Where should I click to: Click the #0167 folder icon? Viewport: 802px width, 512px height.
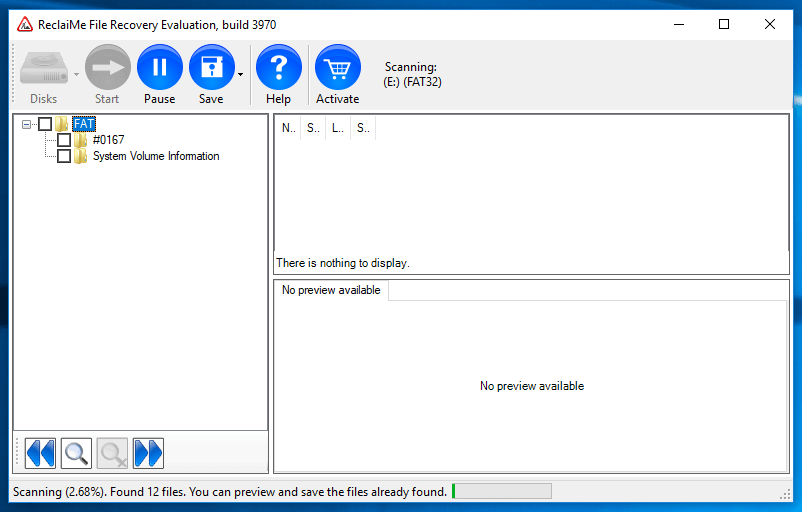[x=80, y=140]
